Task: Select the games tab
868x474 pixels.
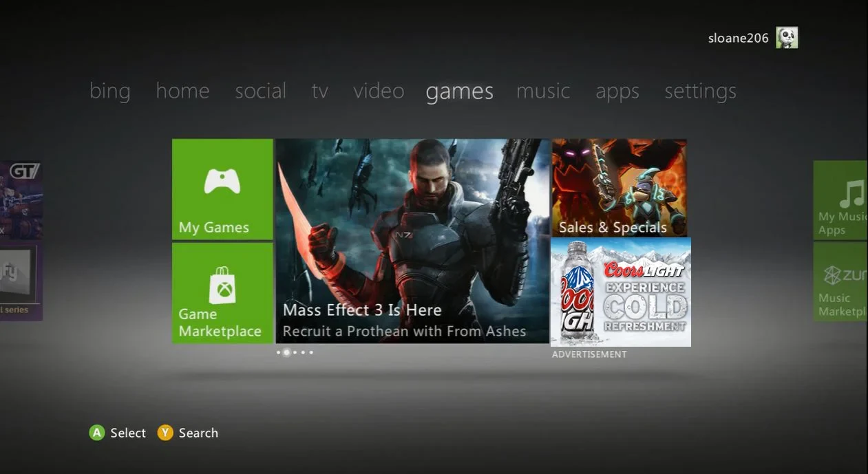Action: coord(459,92)
